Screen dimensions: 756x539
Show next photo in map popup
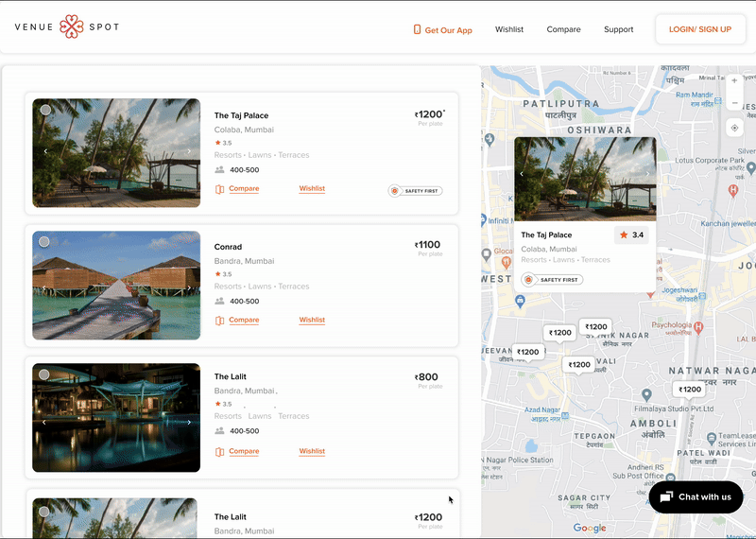[647, 174]
